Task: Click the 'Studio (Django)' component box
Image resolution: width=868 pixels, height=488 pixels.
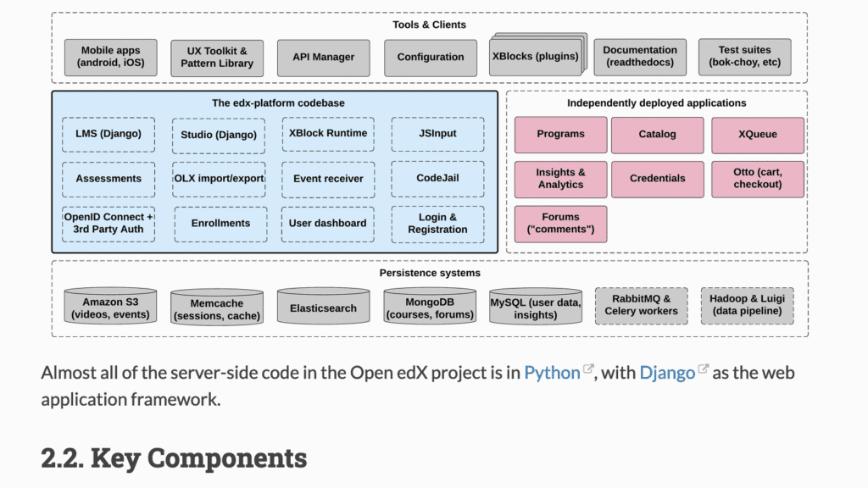Action: click(219, 136)
